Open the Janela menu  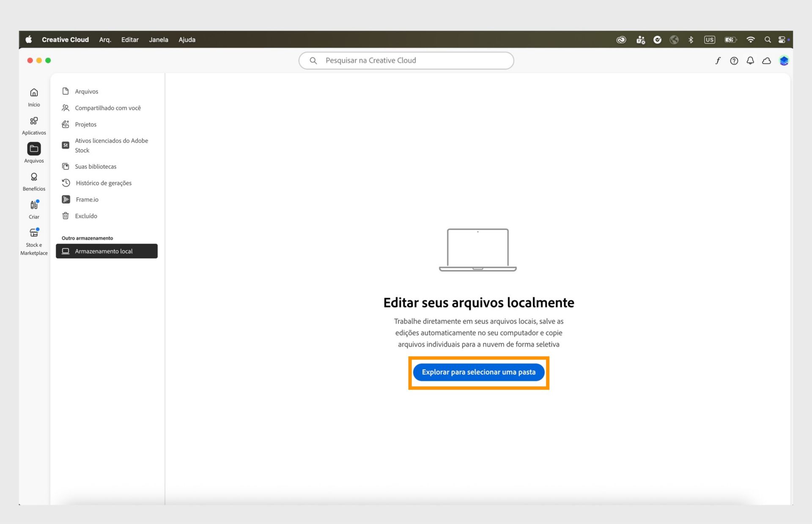coord(159,40)
